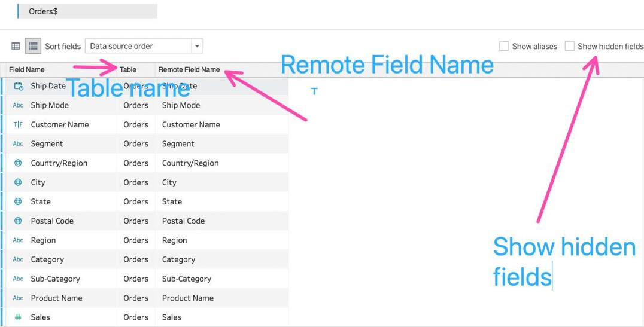Enable the Show aliases checkbox
This screenshot has height=327, width=644.
(504, 46)
